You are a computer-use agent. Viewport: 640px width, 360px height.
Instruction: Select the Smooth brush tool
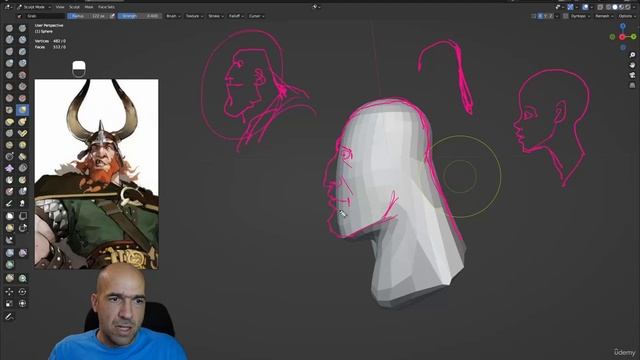point(22,75)
